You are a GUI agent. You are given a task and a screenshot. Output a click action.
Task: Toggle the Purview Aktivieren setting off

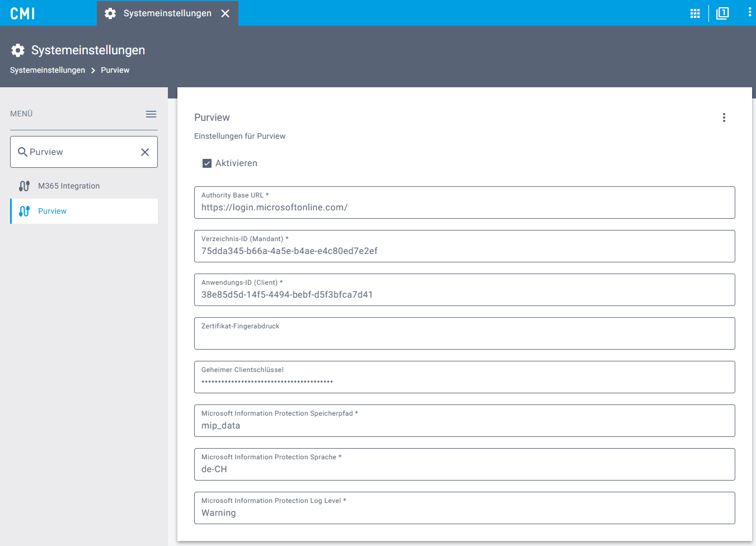(x=207, y=163)
